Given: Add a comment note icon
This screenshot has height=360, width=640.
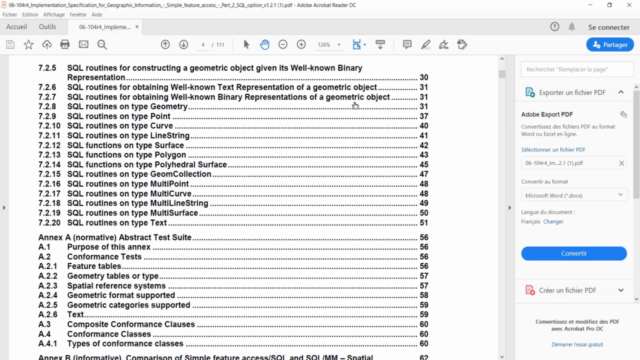Looking at the screenshot, I should (x=407, y=44).
